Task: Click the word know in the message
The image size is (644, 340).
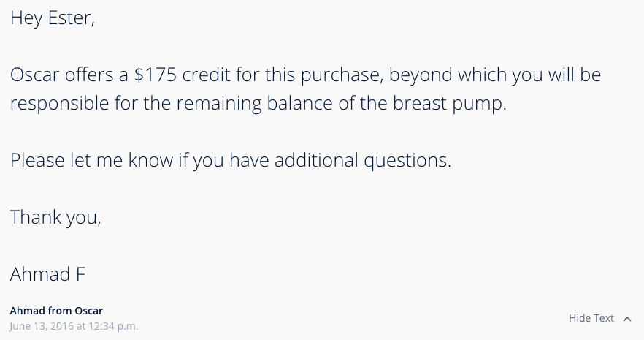Action: point(150,160)
